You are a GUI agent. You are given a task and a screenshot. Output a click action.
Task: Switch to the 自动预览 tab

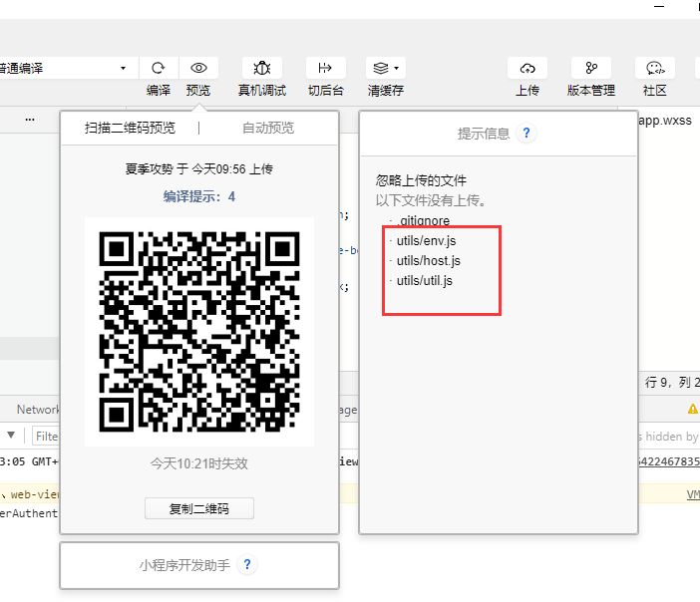pos(268,129)
